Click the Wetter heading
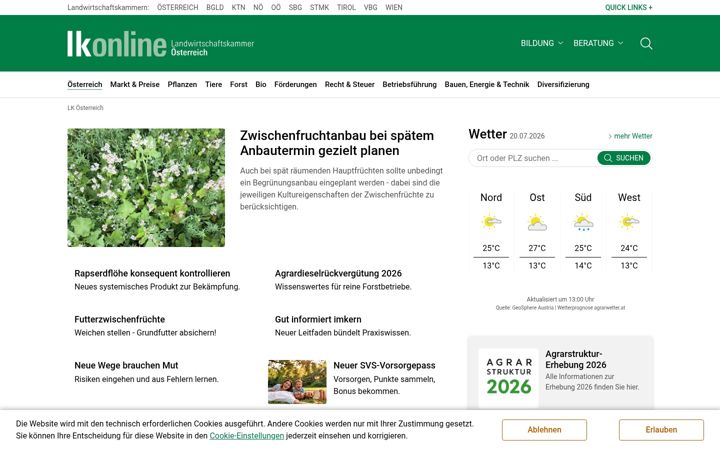Image resolution: width=720 pixels, height=450 pixels. pyautogui.click(x=487, y=134)
